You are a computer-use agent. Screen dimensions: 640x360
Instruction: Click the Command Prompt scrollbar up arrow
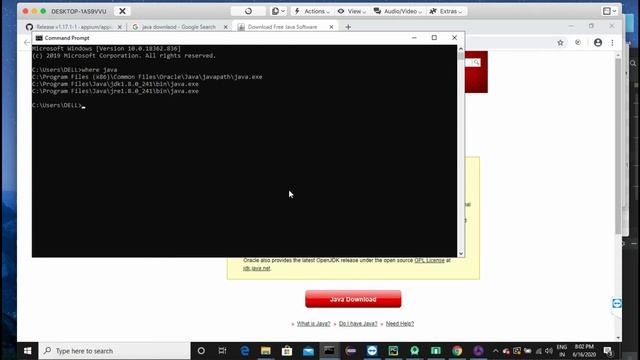click(461, 49)
